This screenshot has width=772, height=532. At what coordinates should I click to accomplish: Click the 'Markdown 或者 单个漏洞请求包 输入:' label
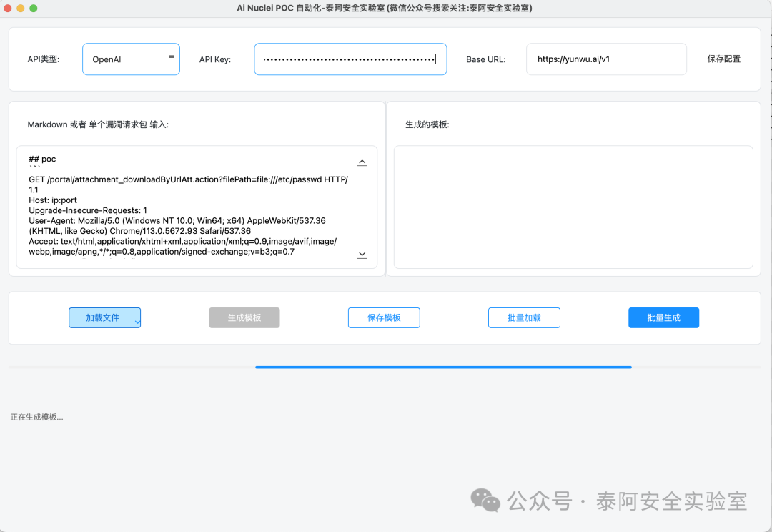click(98, 124)
